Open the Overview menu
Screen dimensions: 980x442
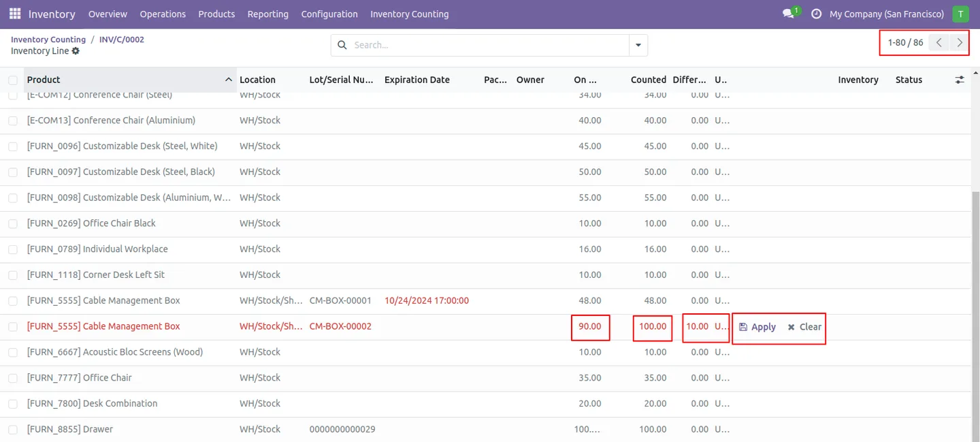tap(108, 14)
